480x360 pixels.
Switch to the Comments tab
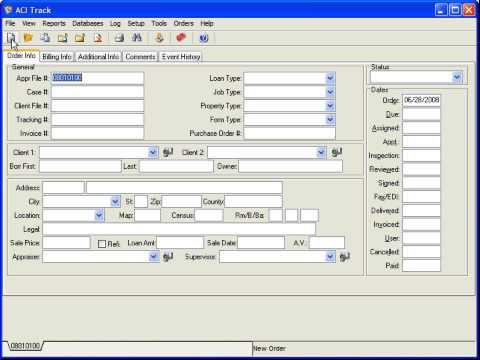click(140, 57)
